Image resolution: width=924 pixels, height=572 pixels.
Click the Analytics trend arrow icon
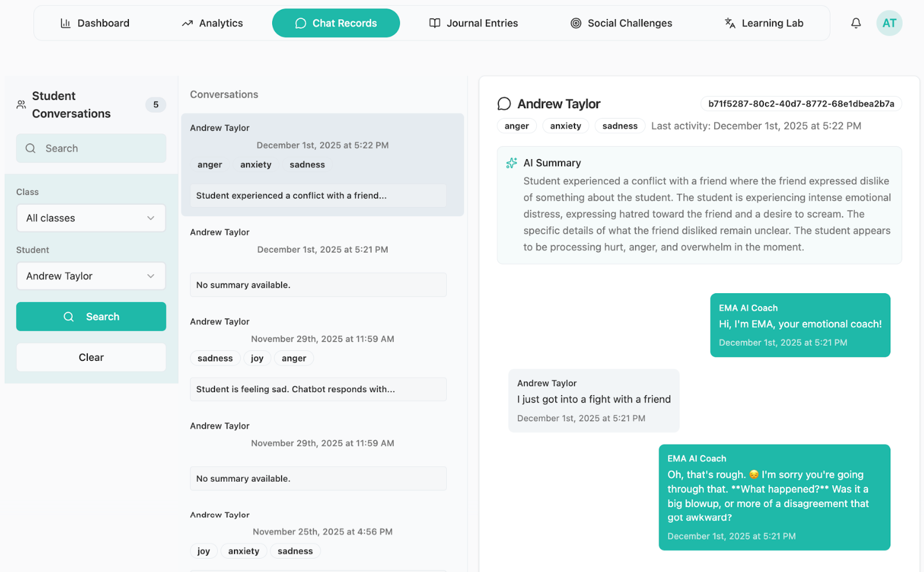187,23
